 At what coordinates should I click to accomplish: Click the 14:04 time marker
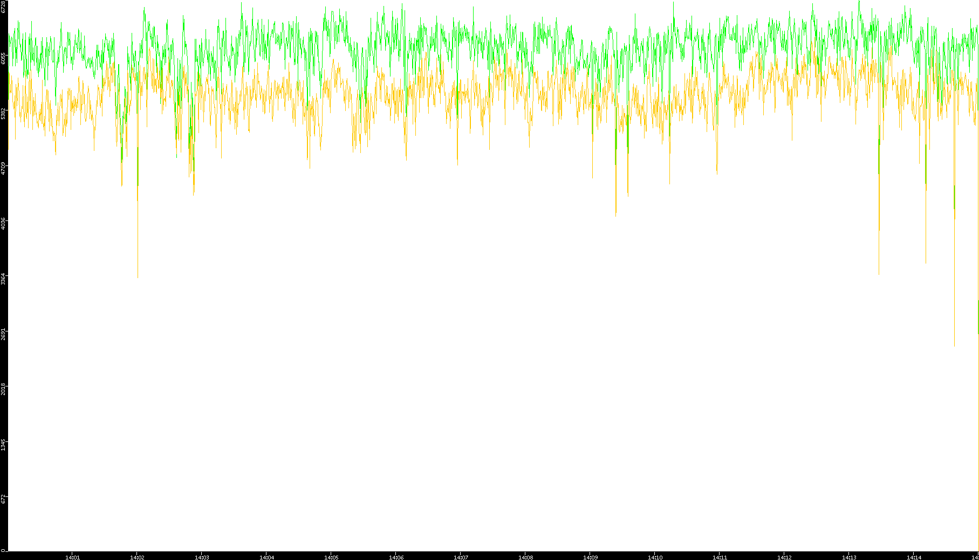click(266, 557)
